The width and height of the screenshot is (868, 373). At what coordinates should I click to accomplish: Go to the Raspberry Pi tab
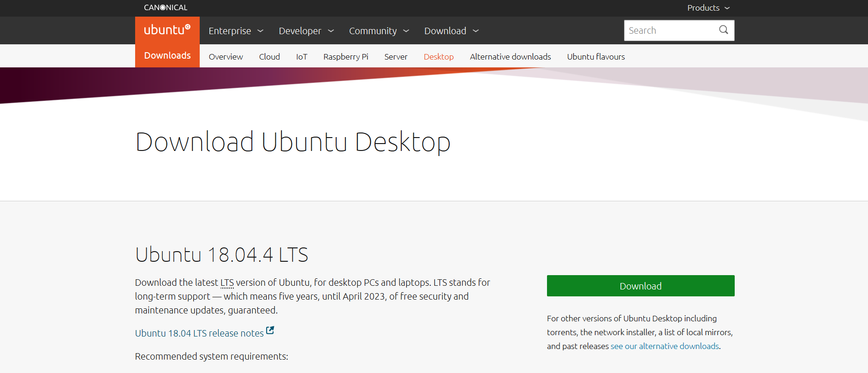pyautogui.click(x=346, y=57)
